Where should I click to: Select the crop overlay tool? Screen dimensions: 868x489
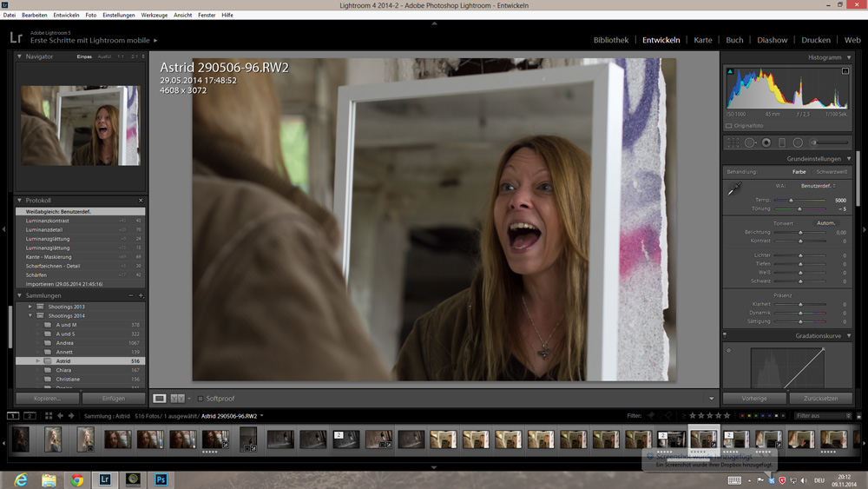(733, 142)
